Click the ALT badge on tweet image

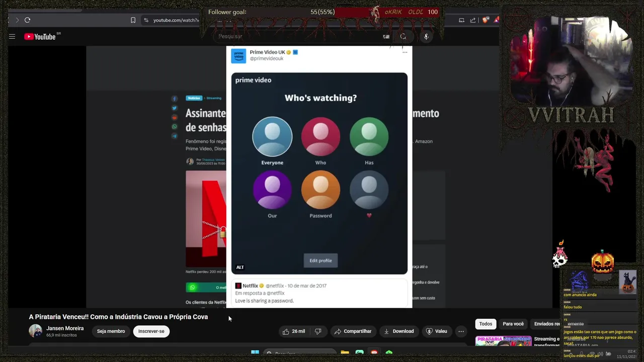[240, 267]
